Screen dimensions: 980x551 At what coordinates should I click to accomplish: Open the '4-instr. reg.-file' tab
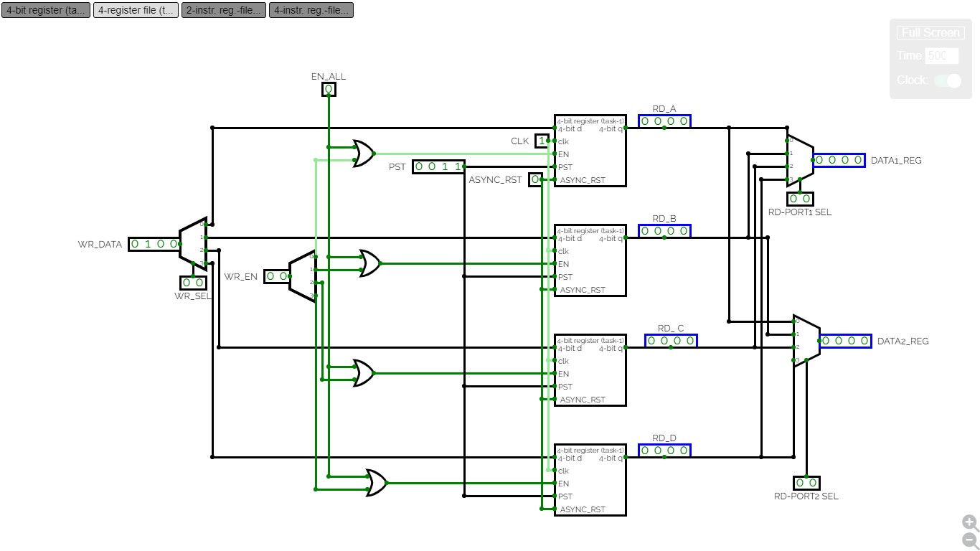tap(311, 10)
